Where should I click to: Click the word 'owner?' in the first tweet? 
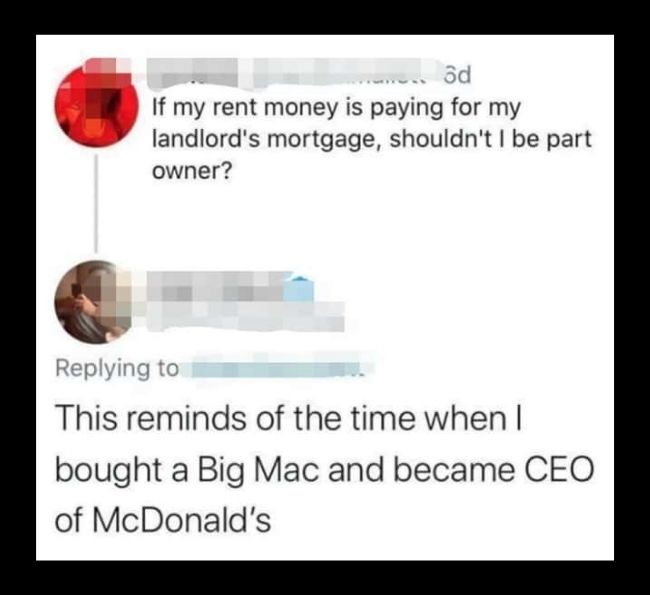pos(191,171)
